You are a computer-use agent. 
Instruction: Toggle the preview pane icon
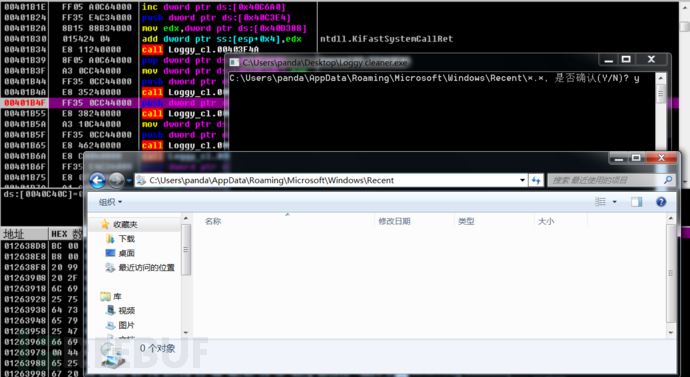click(636, 202)
